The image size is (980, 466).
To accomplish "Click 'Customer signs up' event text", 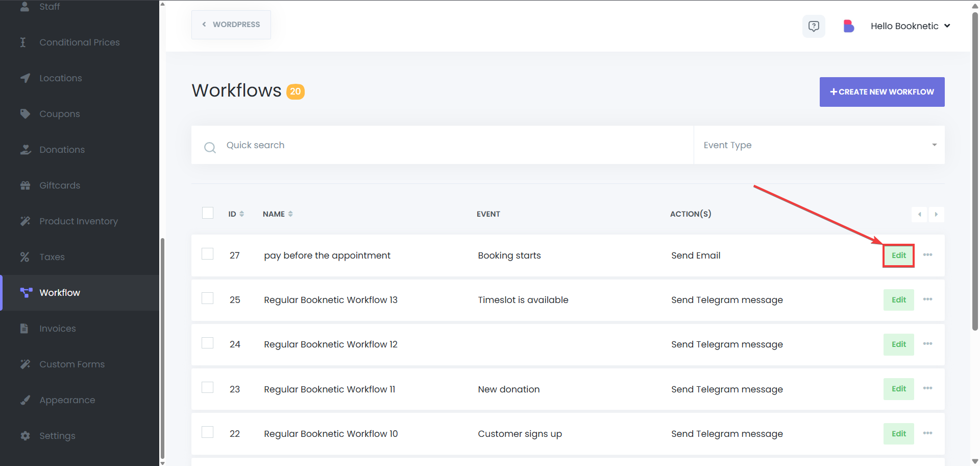I will (520, 434).
